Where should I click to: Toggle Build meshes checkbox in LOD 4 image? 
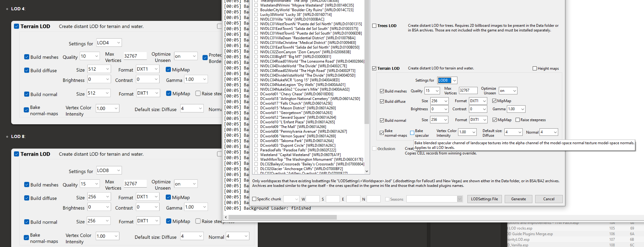point(27,57)
